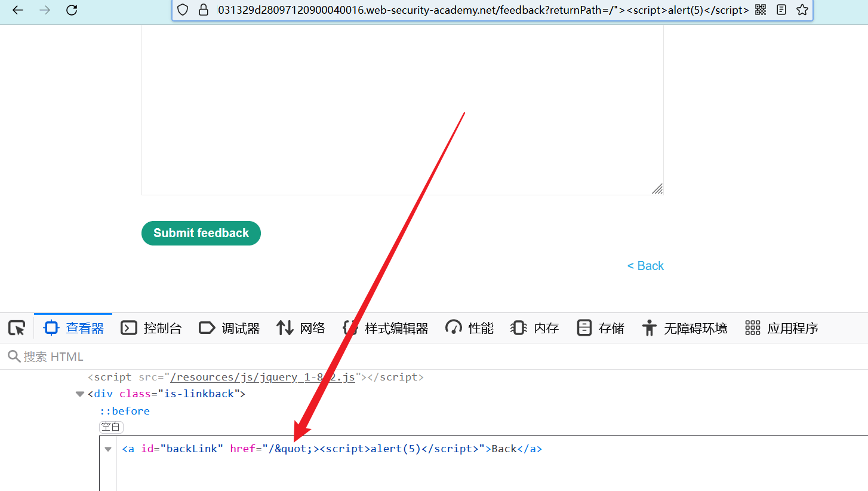Toggle reader view in the address bar
Image resolution: width=868 pixels, height=491 pixels.
coord(781,10)
